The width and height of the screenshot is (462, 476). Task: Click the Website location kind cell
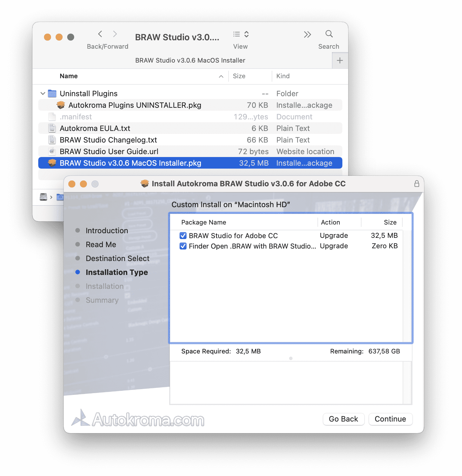tap(305, 151)
